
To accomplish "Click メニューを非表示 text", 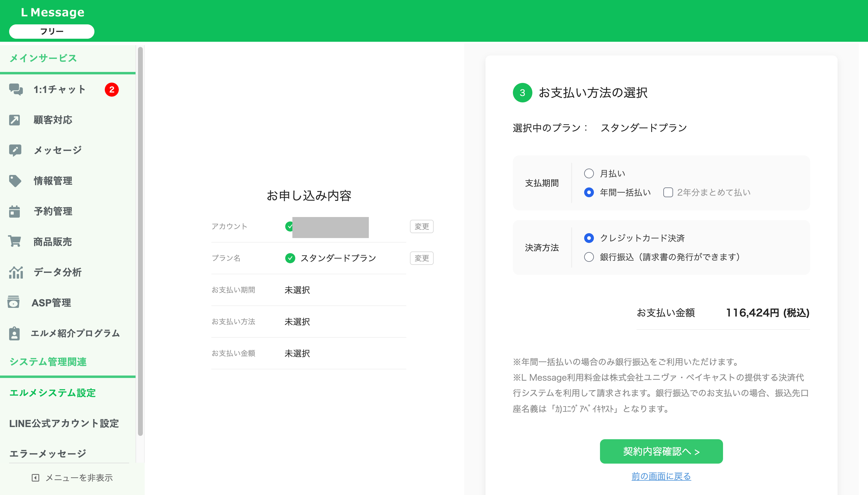I will click(x=79, y=478).
